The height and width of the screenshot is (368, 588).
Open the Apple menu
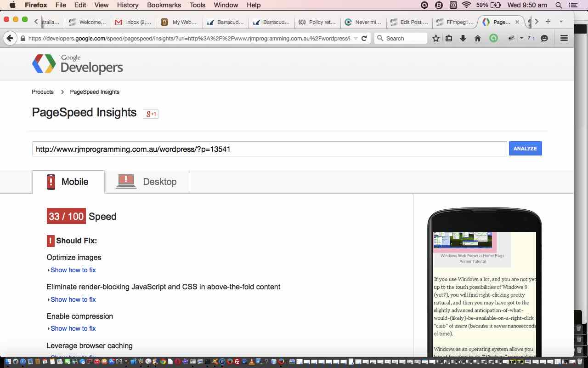12,5
